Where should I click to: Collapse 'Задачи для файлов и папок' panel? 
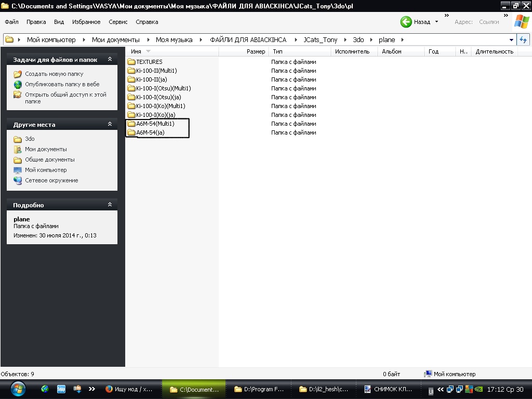point(110,59)
